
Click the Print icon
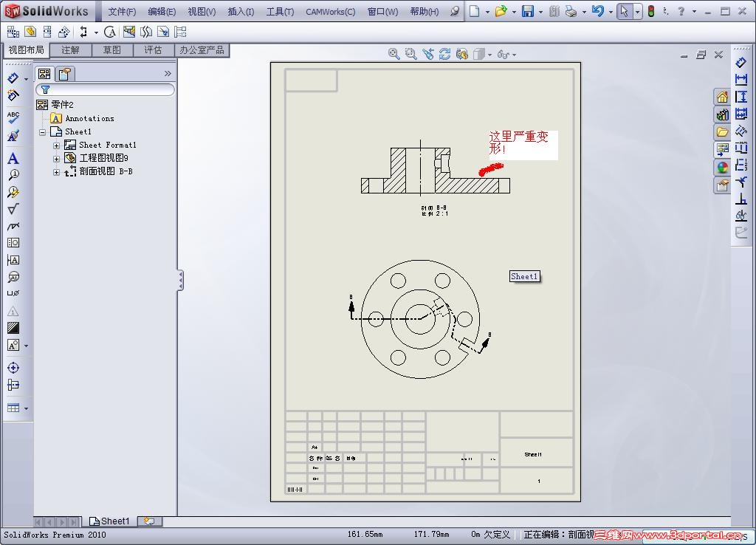click(x=571, y=11)
